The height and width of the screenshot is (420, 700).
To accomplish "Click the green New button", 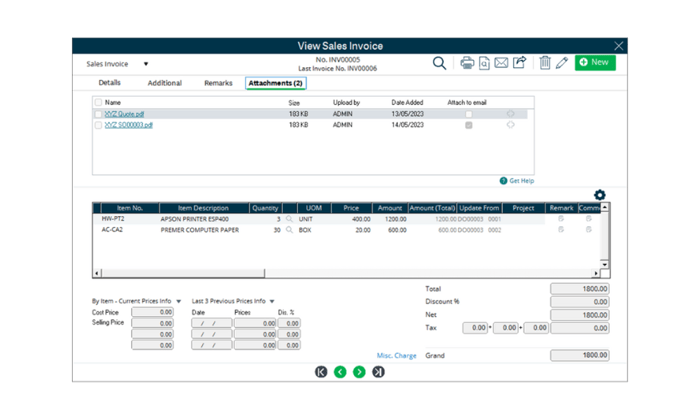I will (595, 62).
